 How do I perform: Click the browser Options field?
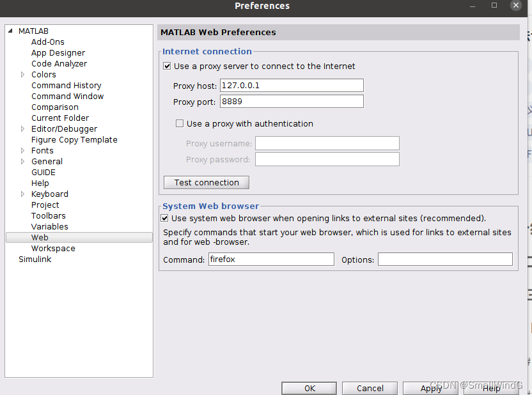[445, 259]
